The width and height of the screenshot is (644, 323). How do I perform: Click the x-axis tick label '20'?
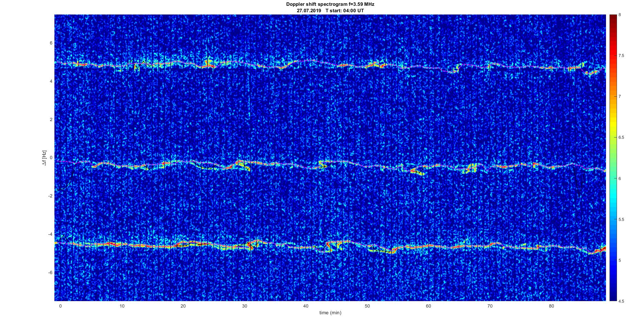click(183, 306)
